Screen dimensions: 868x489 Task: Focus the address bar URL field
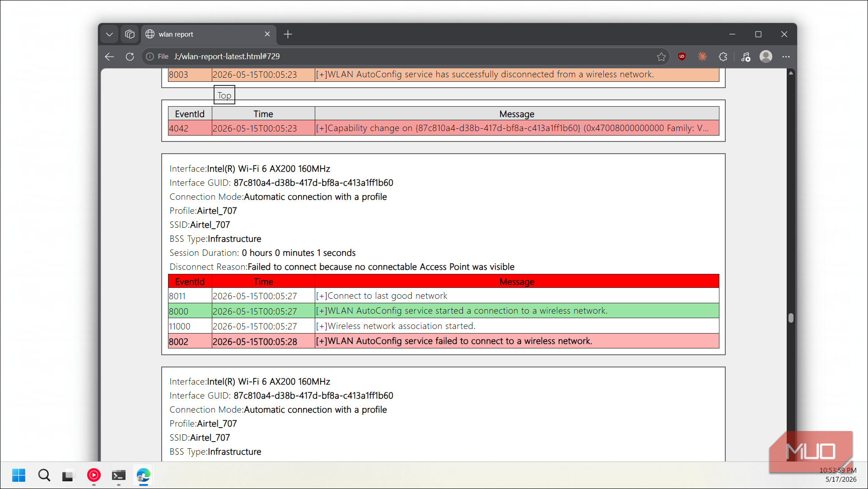406,56
